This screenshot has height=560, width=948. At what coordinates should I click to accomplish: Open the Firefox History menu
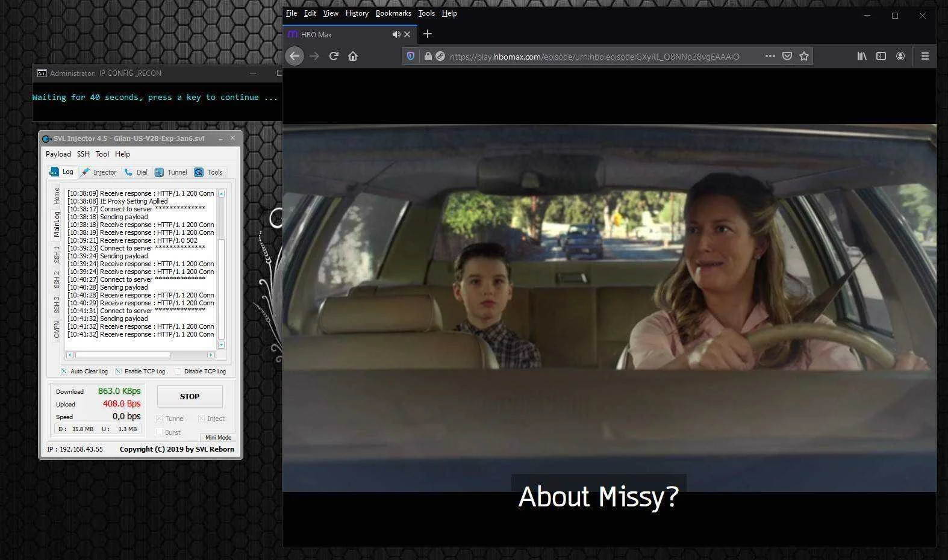357,13
